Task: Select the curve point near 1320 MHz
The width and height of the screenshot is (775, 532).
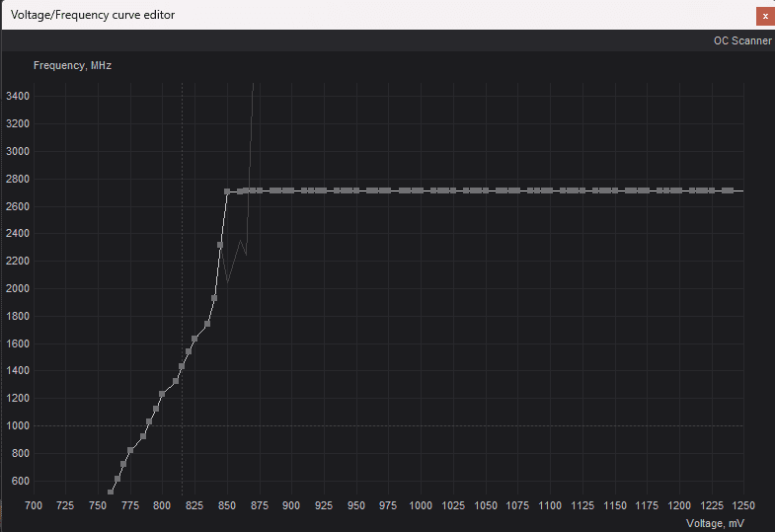Action: tap(176, 381)
